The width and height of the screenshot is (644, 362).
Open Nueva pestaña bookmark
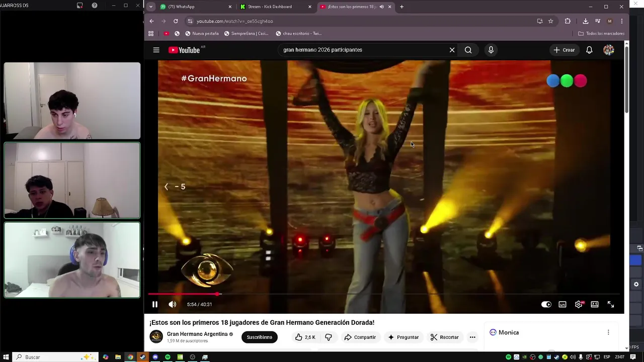(202, 34)
